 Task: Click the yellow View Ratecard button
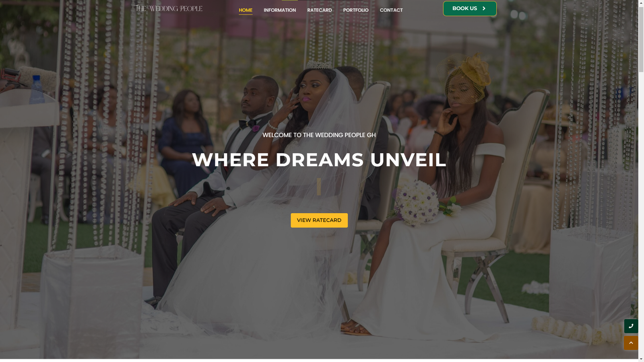pyautogui.click(x=319, y=220)
